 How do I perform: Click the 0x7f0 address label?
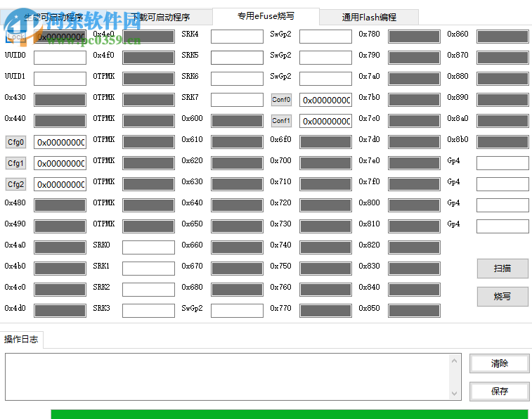click(369, 182)
